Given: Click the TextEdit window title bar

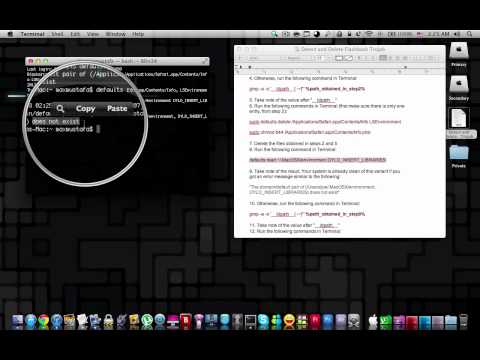Looking at the screenshot, I should pyautogui.click(x=340, y=49).
